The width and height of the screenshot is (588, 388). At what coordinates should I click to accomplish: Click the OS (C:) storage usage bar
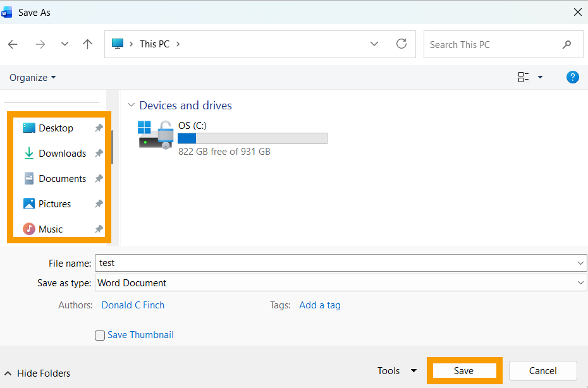tap(252, 138)
